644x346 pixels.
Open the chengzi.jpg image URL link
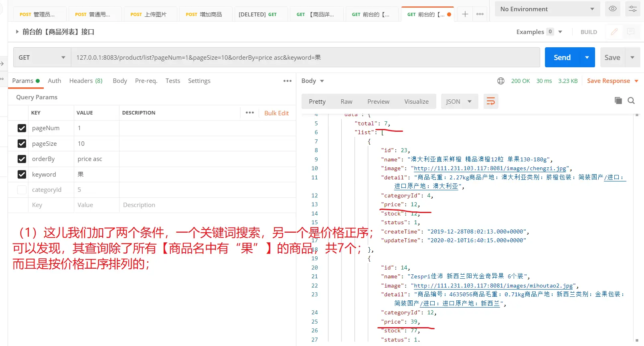(490, 169)
